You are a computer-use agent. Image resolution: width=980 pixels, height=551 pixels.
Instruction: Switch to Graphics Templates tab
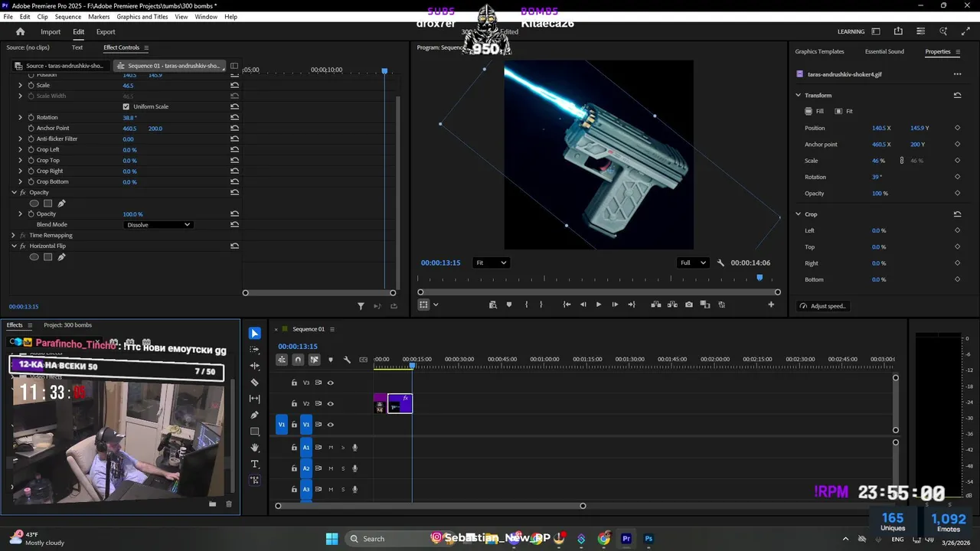tap(819, 51)
